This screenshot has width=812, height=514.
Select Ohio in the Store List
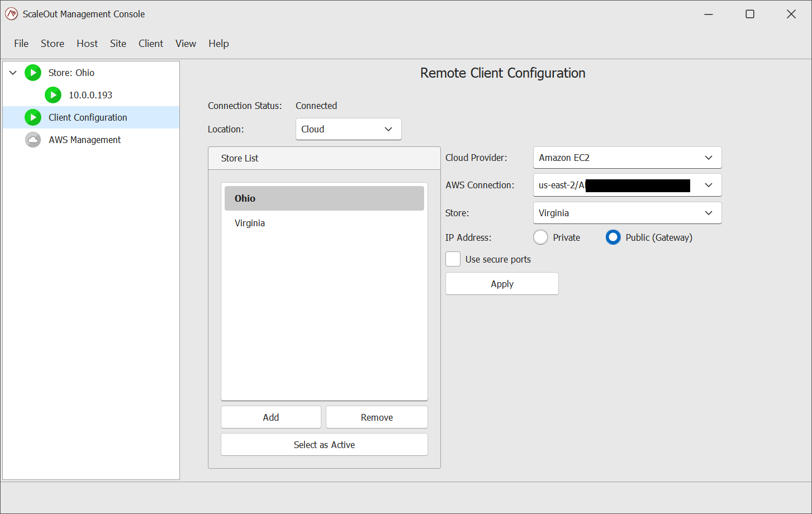(x=324, y=198)
